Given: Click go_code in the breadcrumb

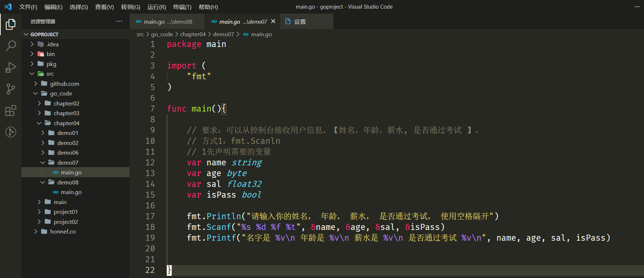Looking at the screenshot, I should pyautogui.click(x=162, y=34).
